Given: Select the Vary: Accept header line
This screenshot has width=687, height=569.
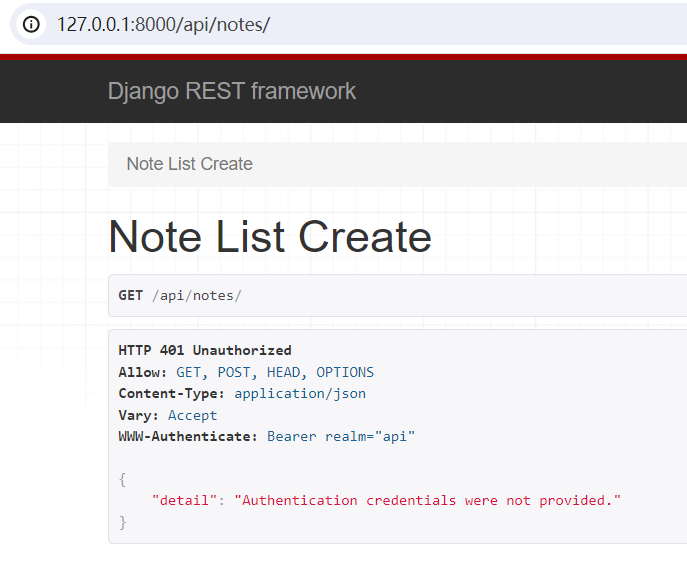Looking at the screenshot, I should coord(168,415).
